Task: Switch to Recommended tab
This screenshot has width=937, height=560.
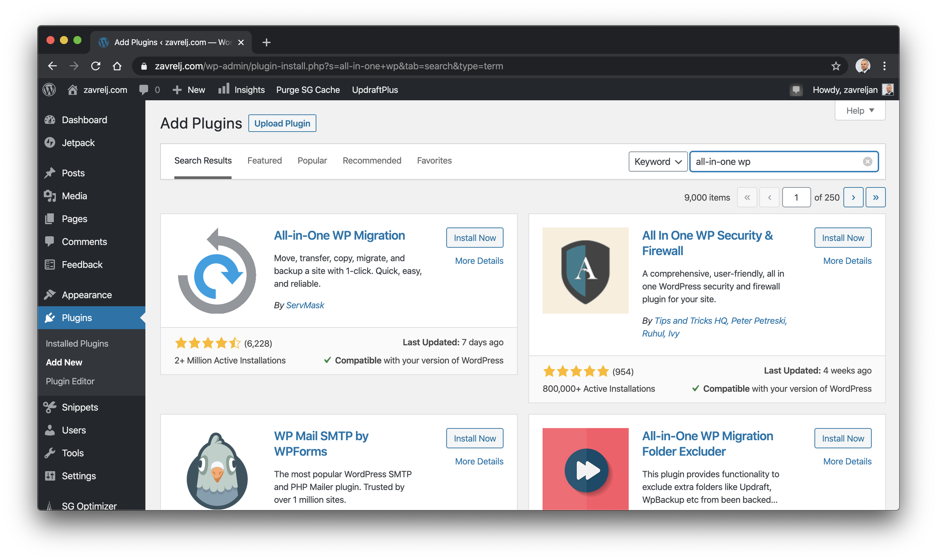Action: click(x=372, y=160)
